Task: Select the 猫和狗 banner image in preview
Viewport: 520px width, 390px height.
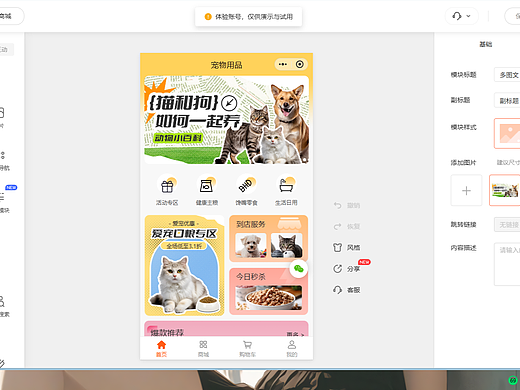Action: (226, 120)
